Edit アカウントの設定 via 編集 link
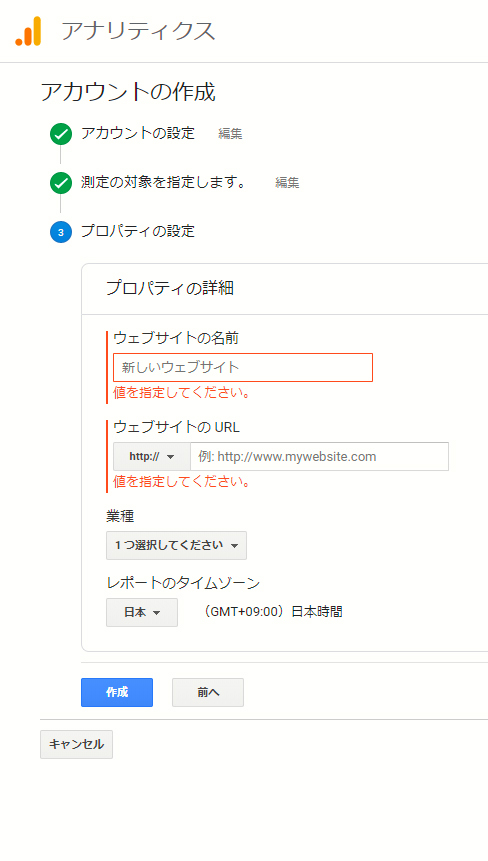Screen dimensions: 488x861 pos(230,134)
